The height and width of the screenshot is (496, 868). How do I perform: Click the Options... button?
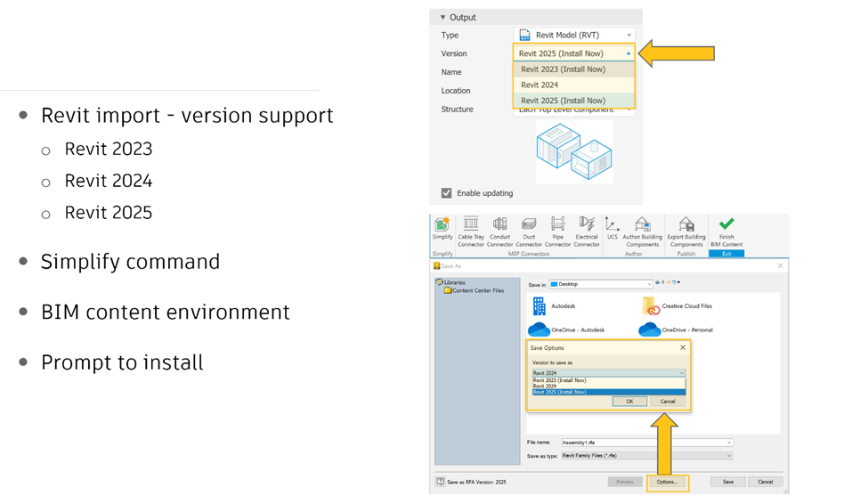coord(667,482)
